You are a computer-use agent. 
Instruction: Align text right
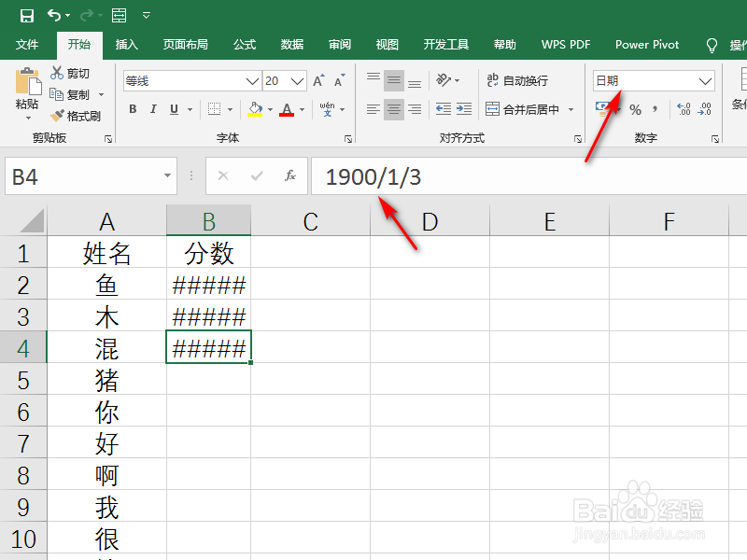pos(415,109)
